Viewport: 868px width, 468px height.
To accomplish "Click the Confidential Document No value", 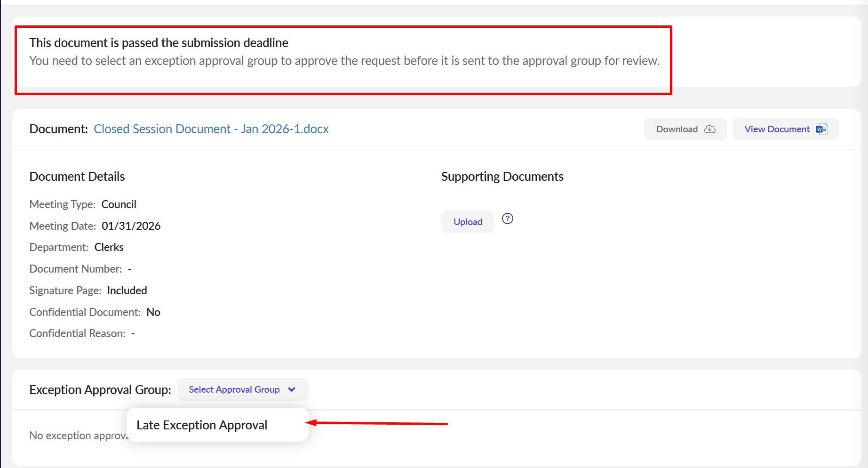I will point(153,312).
